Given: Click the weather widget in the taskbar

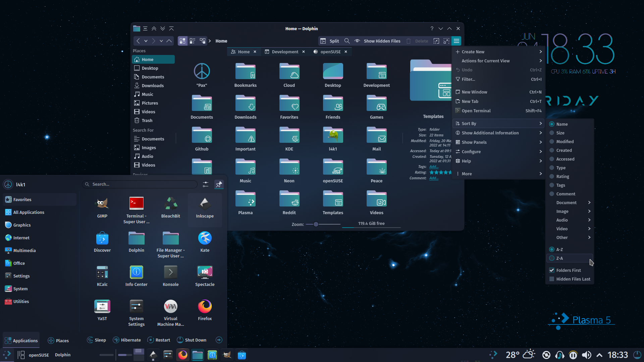Looking at the screenshot, I should [520, 355].
